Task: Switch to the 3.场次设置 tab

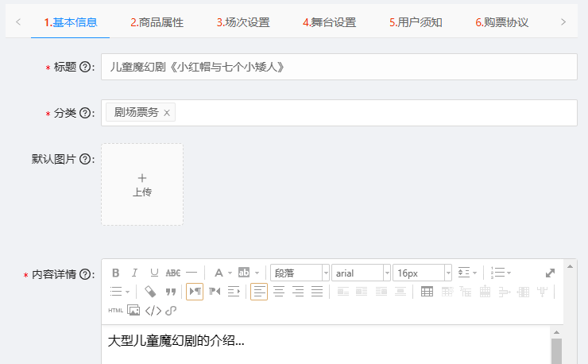Action: click(243, 22)
